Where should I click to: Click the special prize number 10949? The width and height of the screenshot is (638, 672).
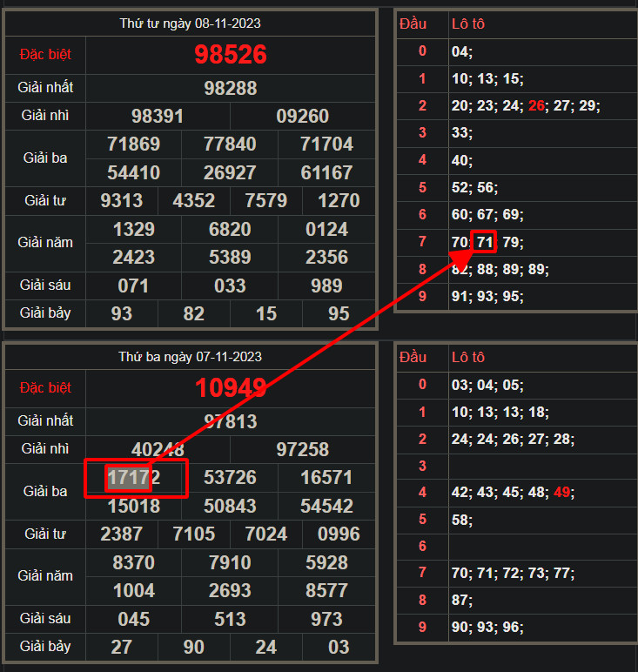(x=230, y=388)
